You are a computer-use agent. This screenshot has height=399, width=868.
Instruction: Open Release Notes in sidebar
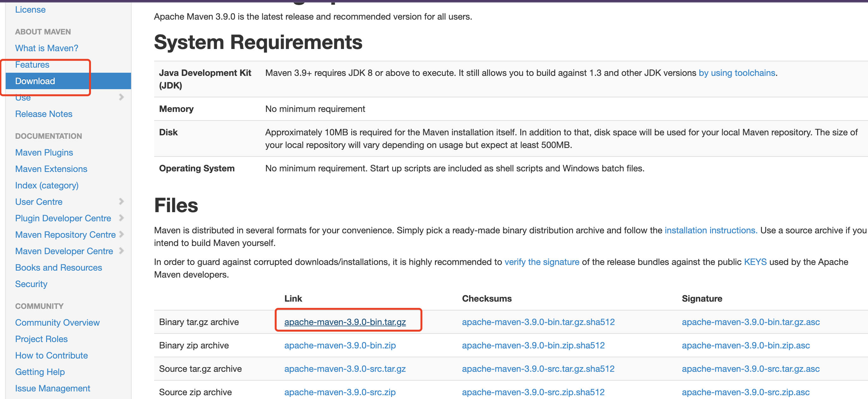coord(44,114)
